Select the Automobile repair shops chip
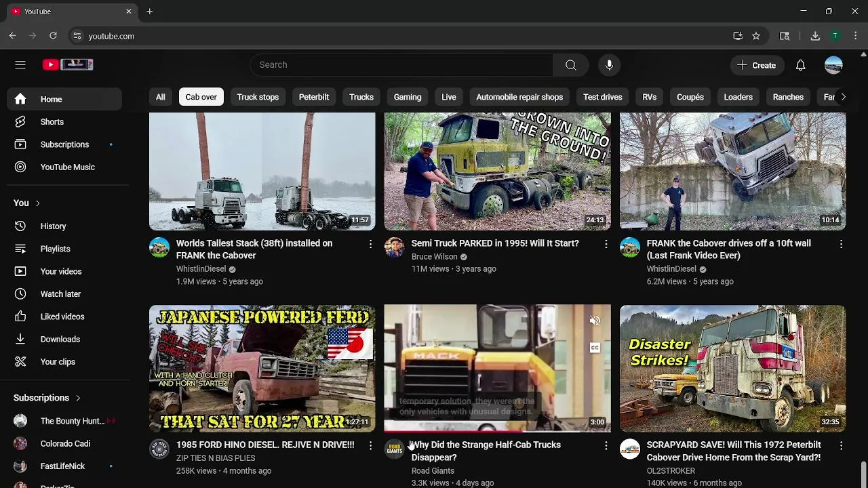The height and width of the screenshot is (488, 868). 519,97
